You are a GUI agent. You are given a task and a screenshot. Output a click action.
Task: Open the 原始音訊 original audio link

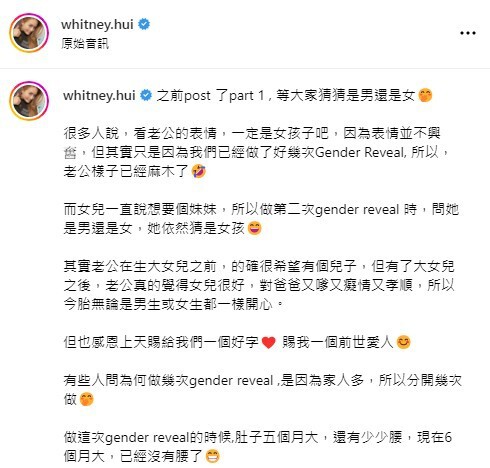point(85,43)
